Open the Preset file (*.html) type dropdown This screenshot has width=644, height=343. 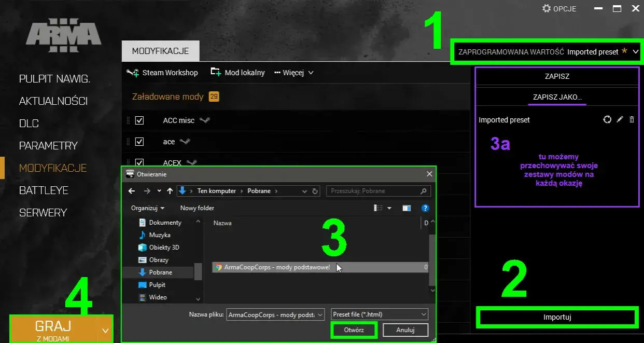[379, 314]
